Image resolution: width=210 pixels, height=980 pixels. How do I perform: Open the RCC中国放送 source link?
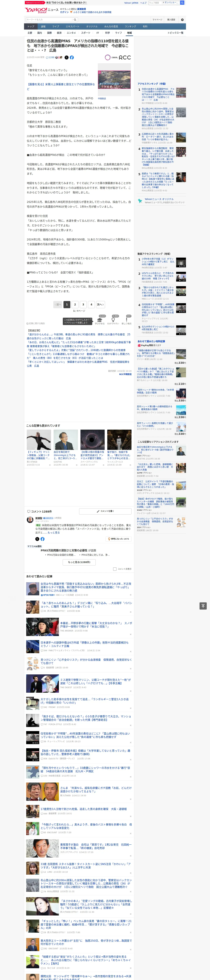125,374
